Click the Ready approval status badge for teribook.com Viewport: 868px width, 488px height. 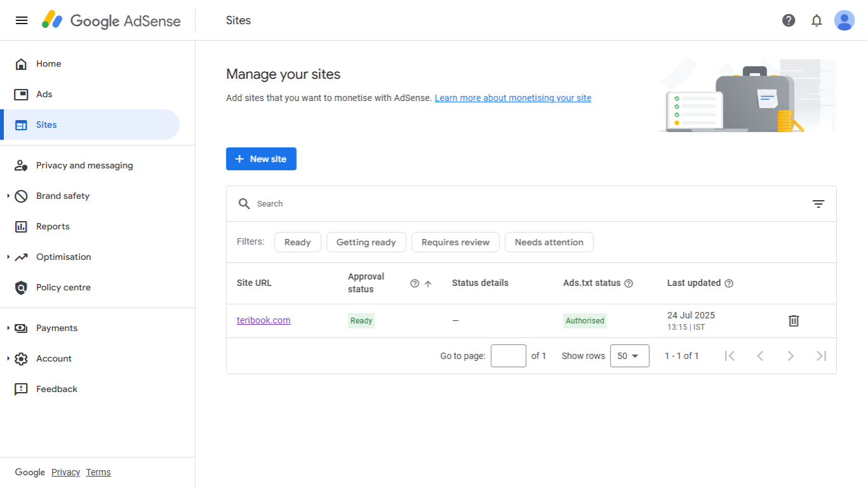click(x=362, y=321)
